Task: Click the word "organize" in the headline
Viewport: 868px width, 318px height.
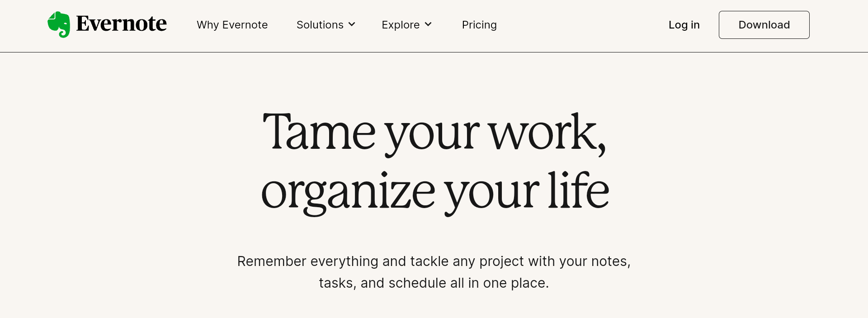Action: (348, 192)
